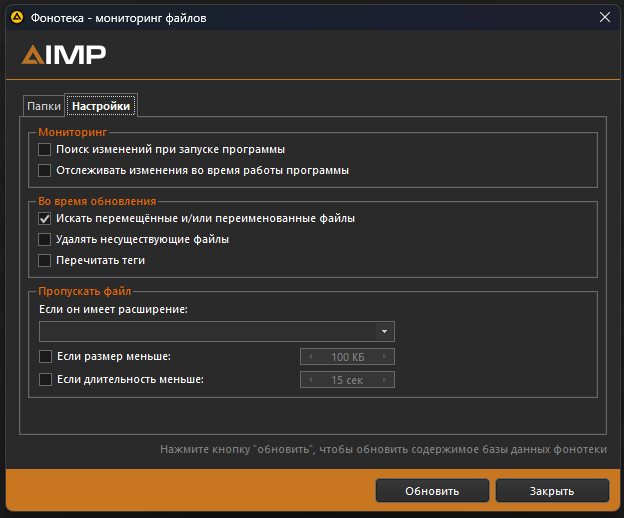Viewport: 624px width, 518px height.
Task: Toggle Отслеживать изменения во время работы программы
Action: click(x=44, y=170)
